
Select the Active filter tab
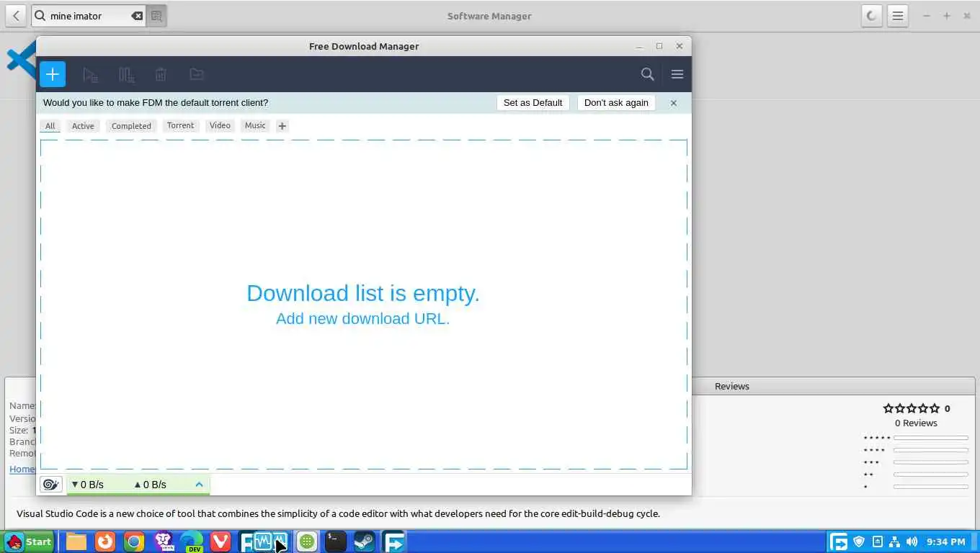pos(83,126)
